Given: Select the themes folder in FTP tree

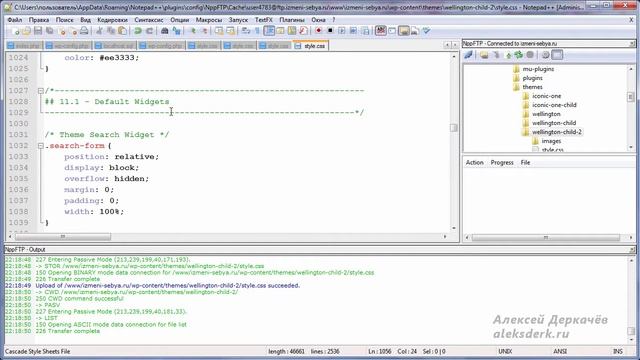Looking at the screenshot, I should pyautogui.click(x=532, y=87).
